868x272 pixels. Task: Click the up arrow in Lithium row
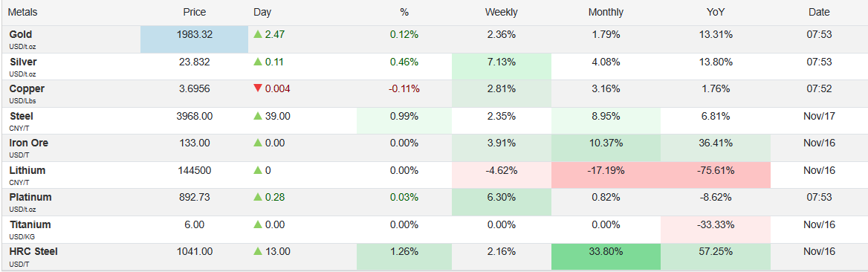257,170
